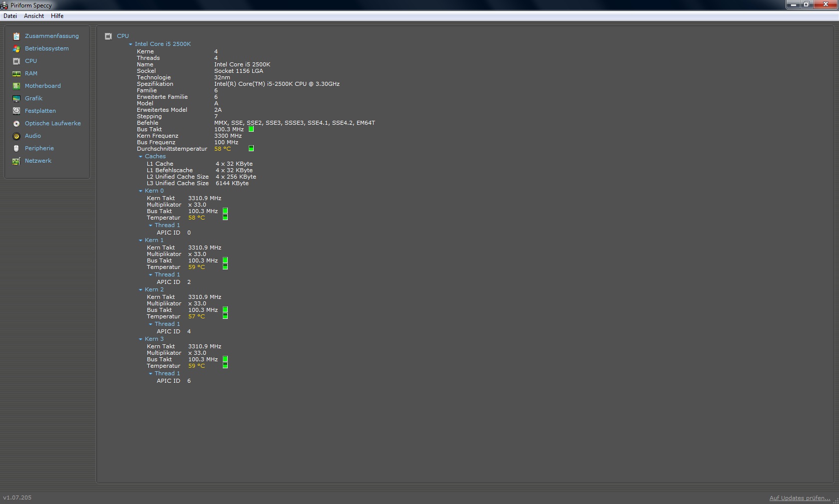The image size is (839, 504).
Task: Click graph icon next to Kern 3 Bus Takt
Action: click(x=225, y=359)
